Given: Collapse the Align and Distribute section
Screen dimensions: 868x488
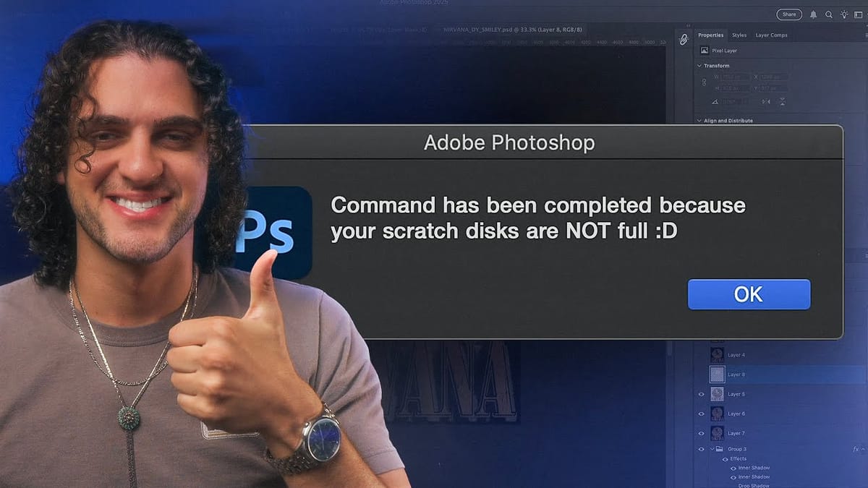Looking at the screenshot, I should 699,121.
